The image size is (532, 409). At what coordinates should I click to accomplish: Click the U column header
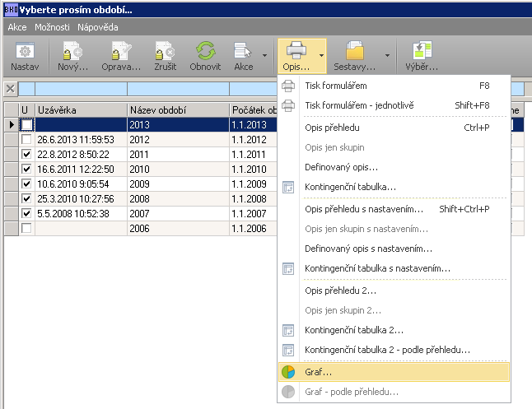click(x=27, y=110)
